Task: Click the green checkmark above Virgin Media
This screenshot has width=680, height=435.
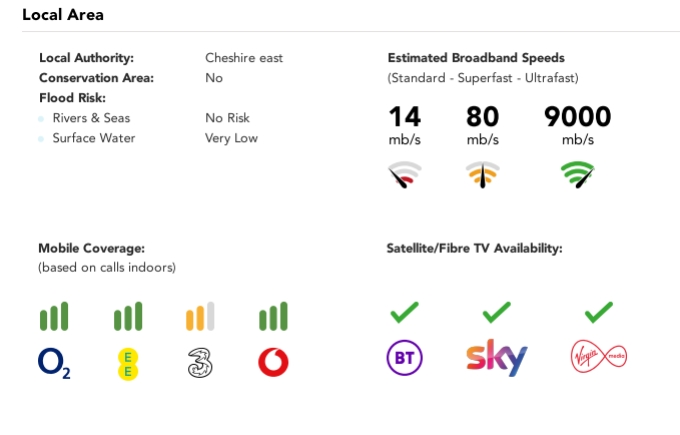Action: coord(598,313)
